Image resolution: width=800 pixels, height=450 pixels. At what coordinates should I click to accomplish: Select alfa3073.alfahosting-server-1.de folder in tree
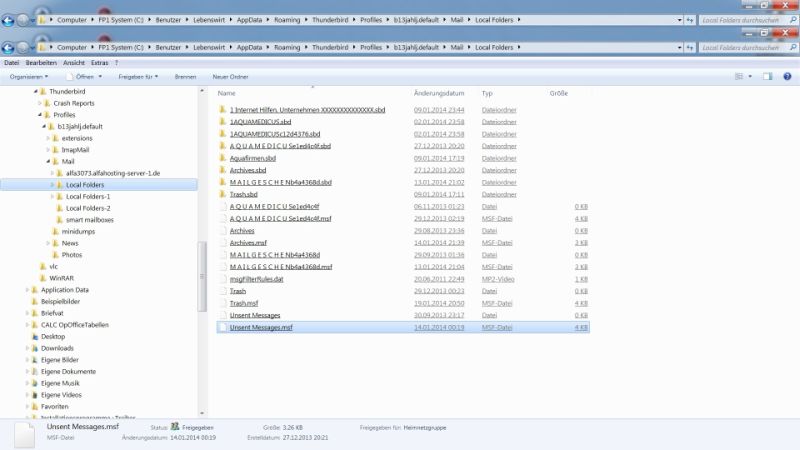[113, 173]
